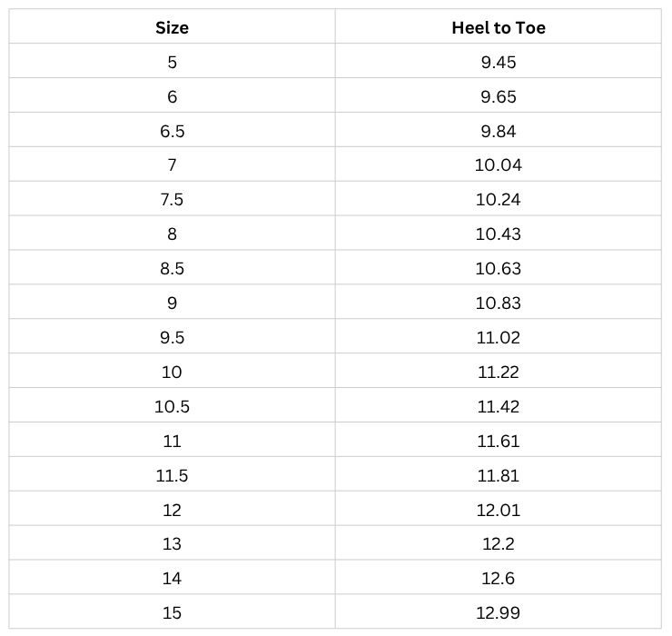Click the size 8.5 cell
The width and height of the screenshot is (672, 636).
tap(172, 269)
